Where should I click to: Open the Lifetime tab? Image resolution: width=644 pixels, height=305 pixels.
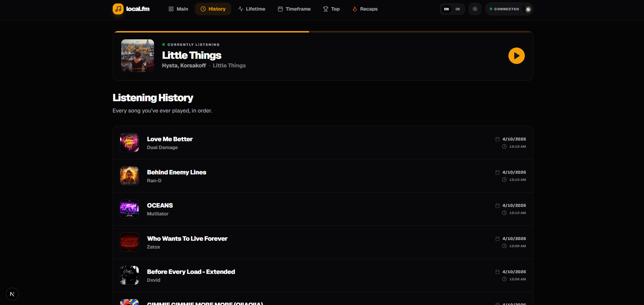(252, 9)
